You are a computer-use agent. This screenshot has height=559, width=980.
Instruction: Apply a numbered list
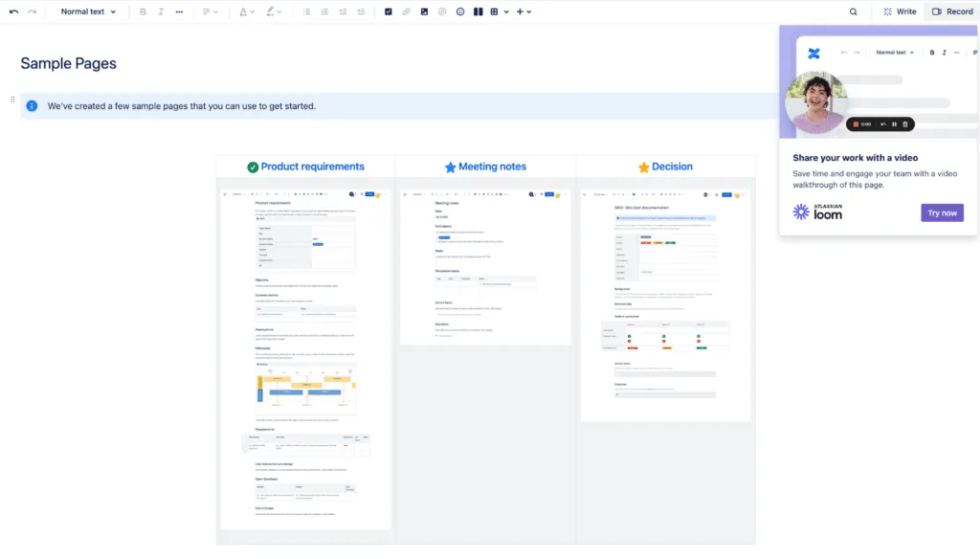point(323,11)
